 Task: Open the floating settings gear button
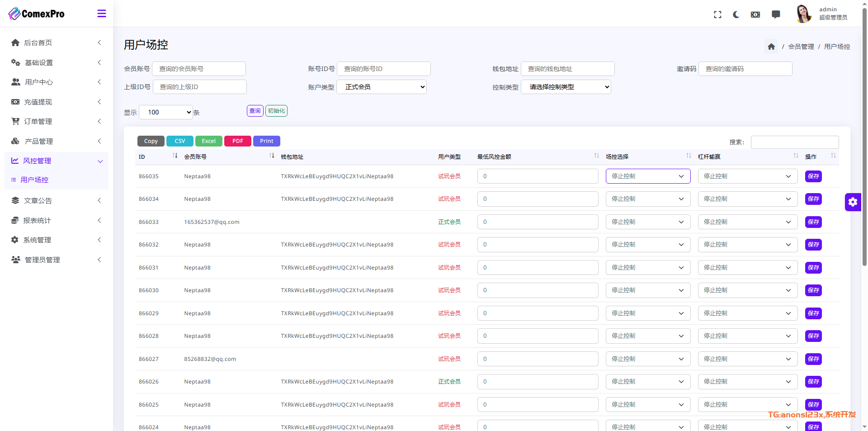point(853,202)
